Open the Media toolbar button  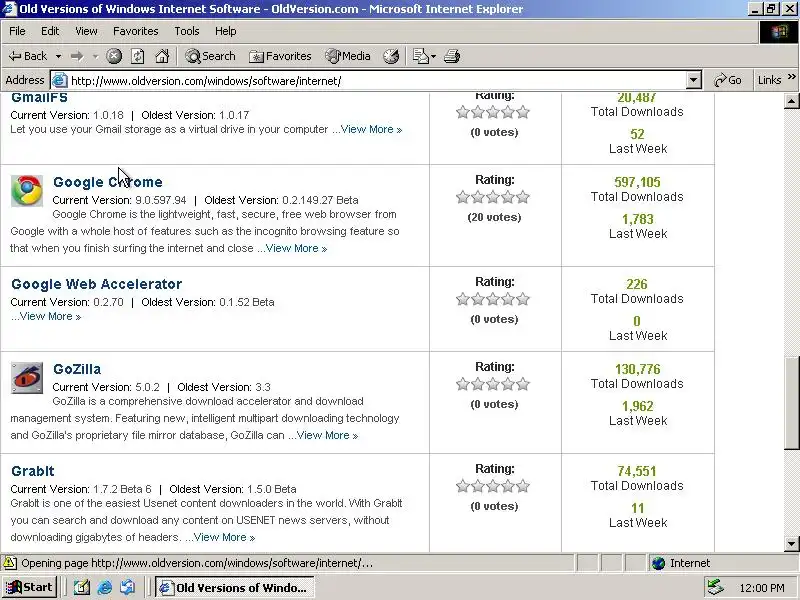[348, 56]
